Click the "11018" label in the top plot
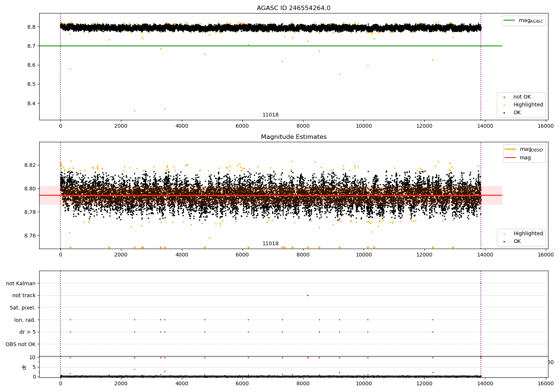The image size is (560, 392). click(270, 115)
